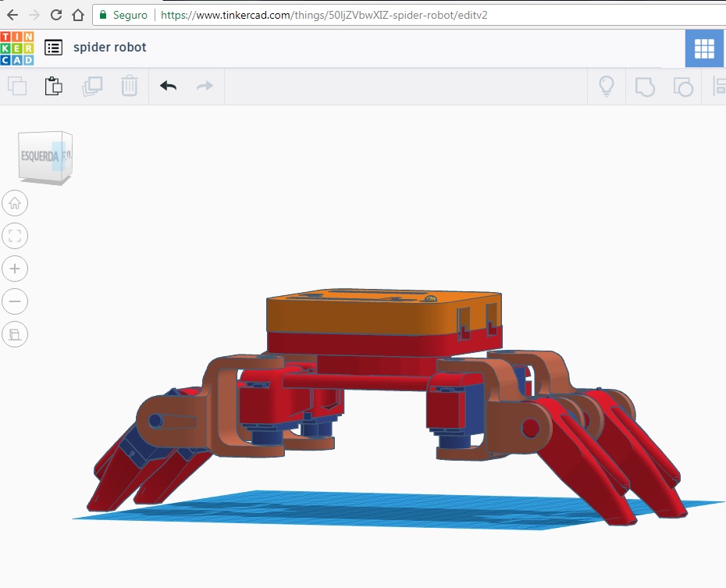Click the Tinkercad logo

(x=17, y=48)
